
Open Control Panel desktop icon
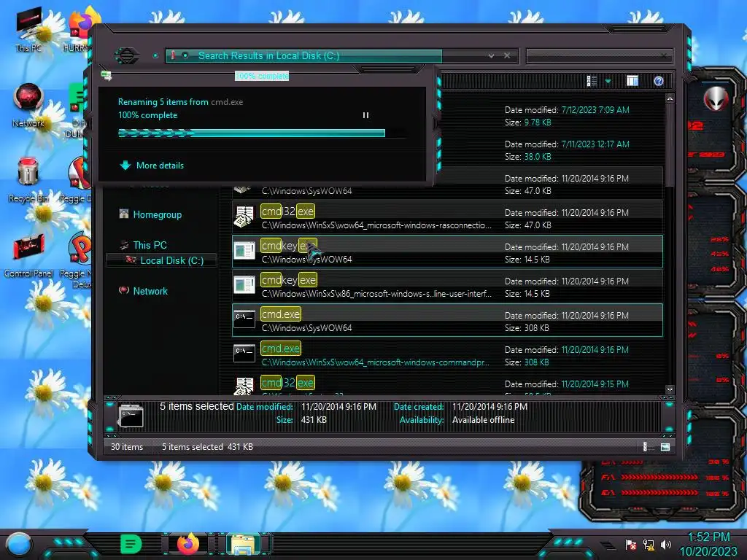(28, 256)
